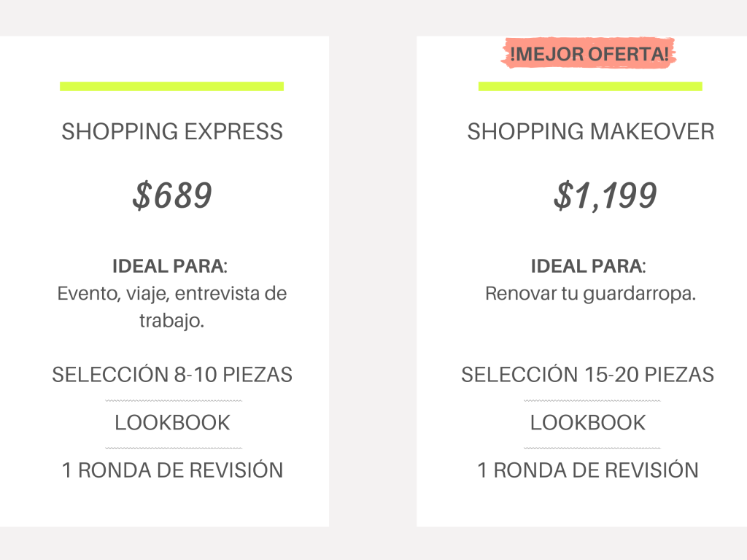Click 1 RONDA DE REVISIÓN under Shopping Express
The width and height of the screenshot is (747, 560).
172,470
